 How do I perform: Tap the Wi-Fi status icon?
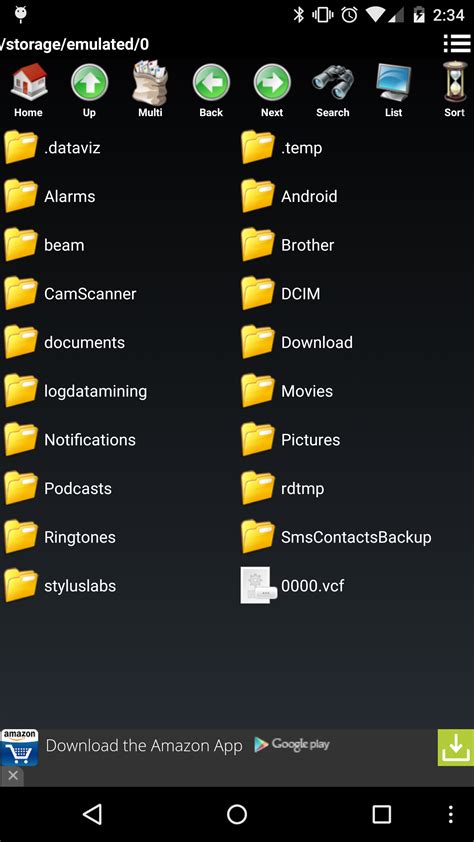[375, 15]
